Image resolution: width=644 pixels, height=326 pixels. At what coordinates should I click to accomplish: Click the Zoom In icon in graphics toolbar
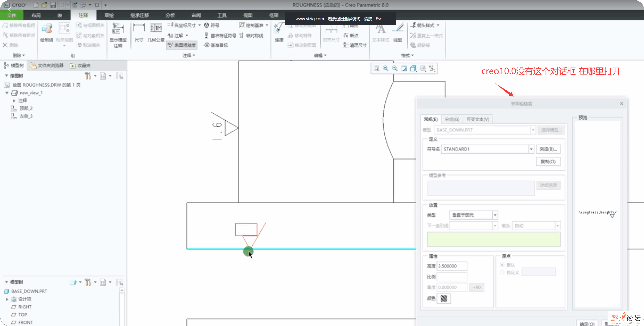[x=386, y=68]
